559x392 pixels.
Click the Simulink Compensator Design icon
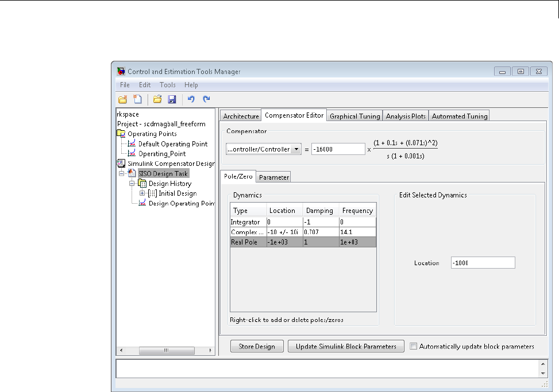(x=121, y=164)
